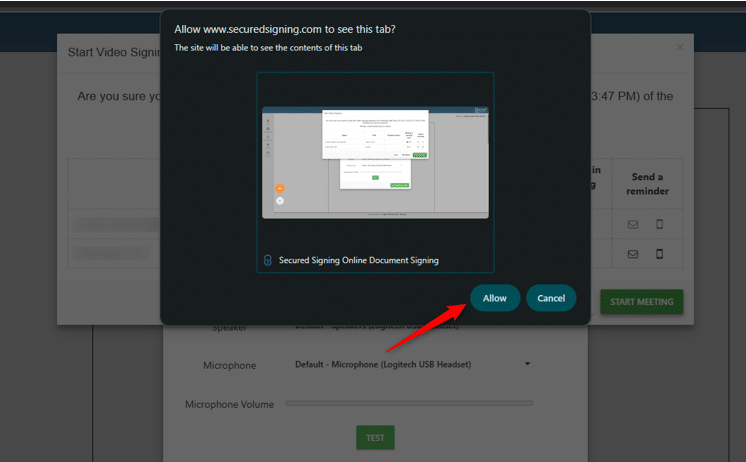Click the Secured Signing Online Document Signing title
This screenshot has height=462, width=746.
tap(359, 260)
